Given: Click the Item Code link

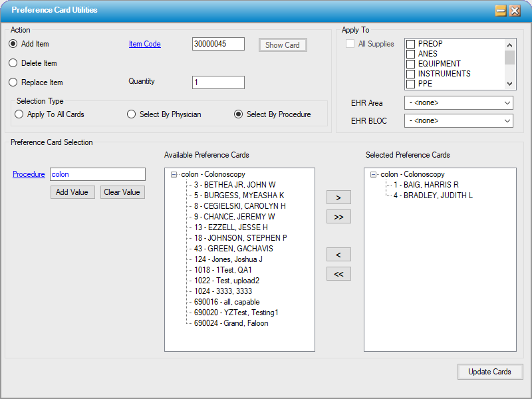Looking at the screenshot, I should pyautogui.click(x=144, y=45).
